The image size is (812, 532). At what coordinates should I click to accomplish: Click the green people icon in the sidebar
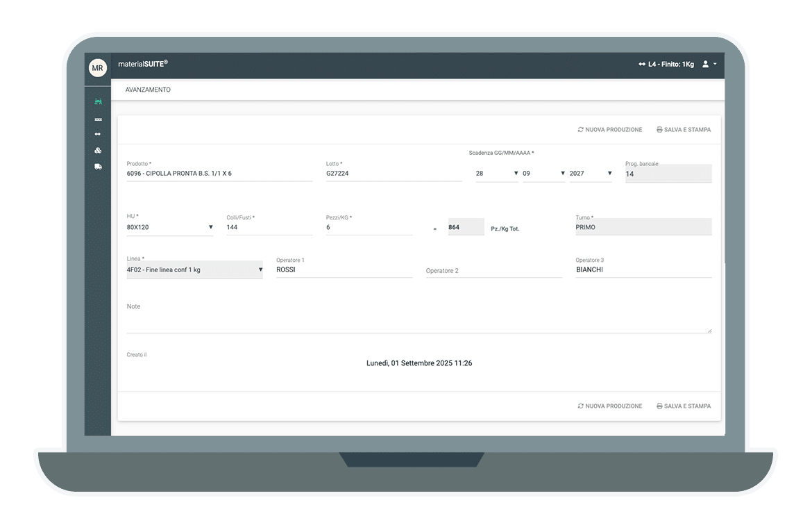pos(98,102)
